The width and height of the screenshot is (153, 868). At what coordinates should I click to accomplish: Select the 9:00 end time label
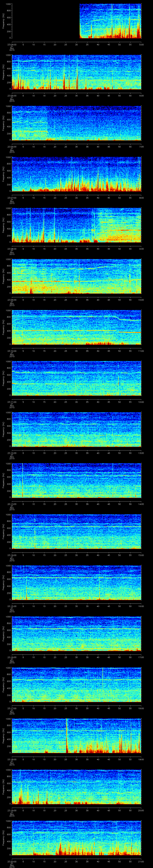[x=141, y=249]
